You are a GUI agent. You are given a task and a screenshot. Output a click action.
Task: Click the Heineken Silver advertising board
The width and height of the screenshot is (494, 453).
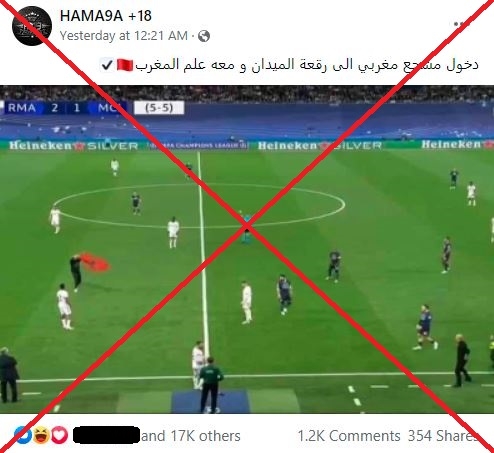point(73,146)
